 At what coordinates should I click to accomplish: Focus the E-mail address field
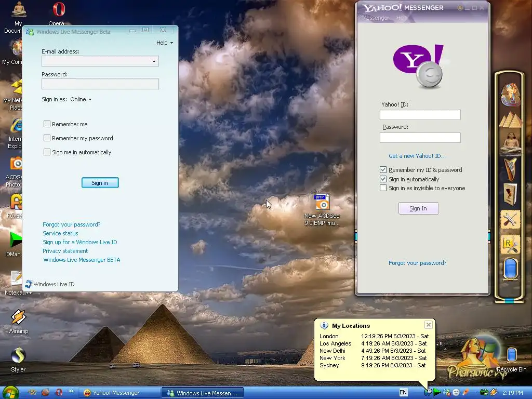point(100,61)
